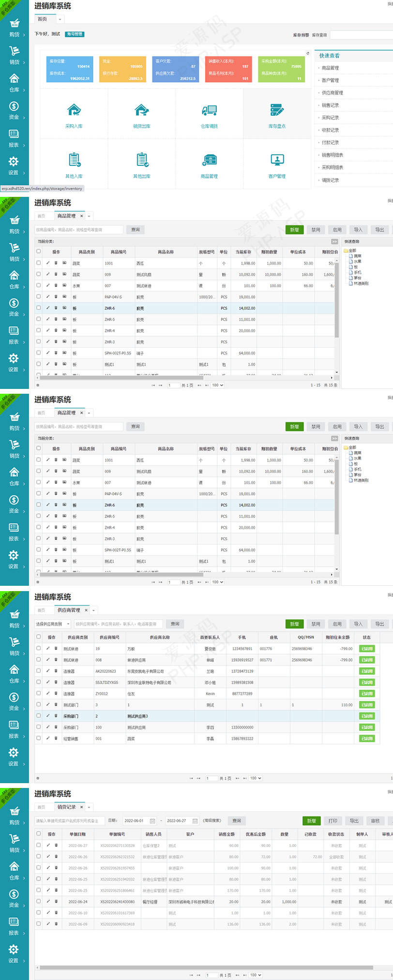The image size is (393, 980).
Task: Click 报表 report icon in home dashboard sidebar
Action: point(14,134)
